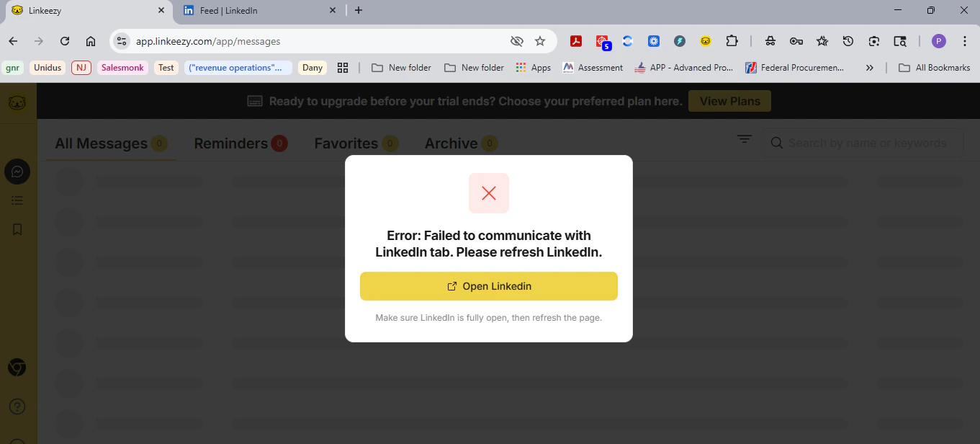Reload the current page
The height and width of the screenshot is (444, 980).
coord(65,41)
